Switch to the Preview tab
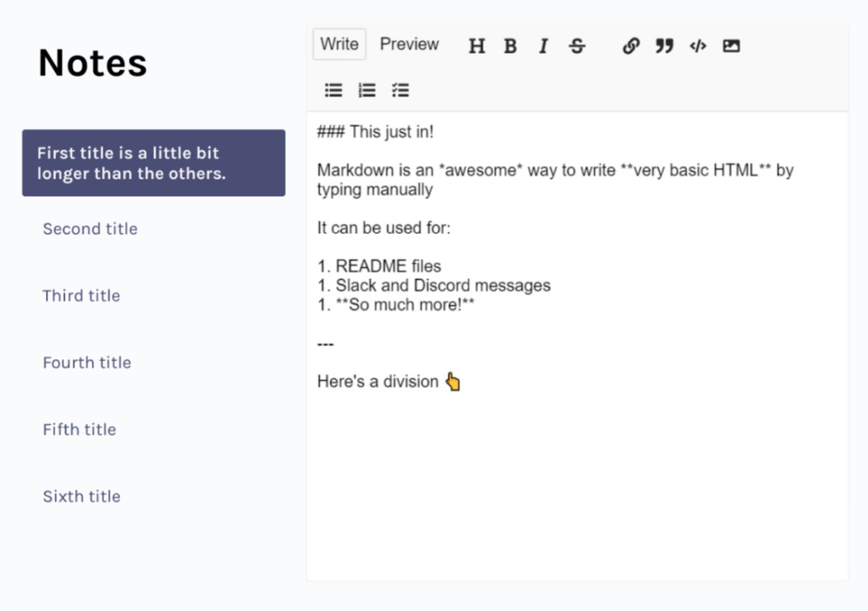Viewport: 868px width, 611px height. pyautogui.click(x=409, y=44)
